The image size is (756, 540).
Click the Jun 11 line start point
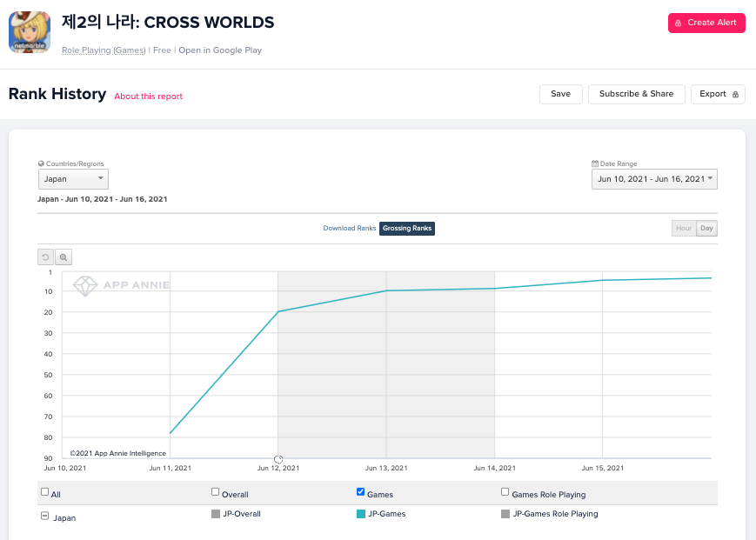point(171,433)
